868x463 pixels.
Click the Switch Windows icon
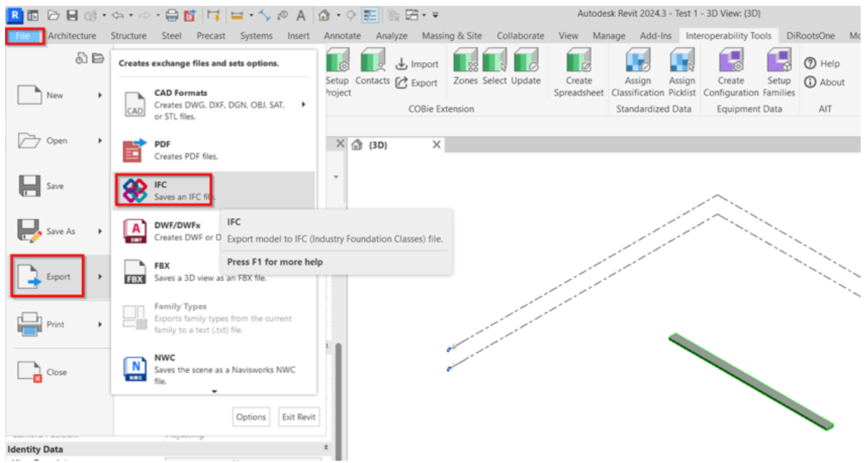click(411, 15)
